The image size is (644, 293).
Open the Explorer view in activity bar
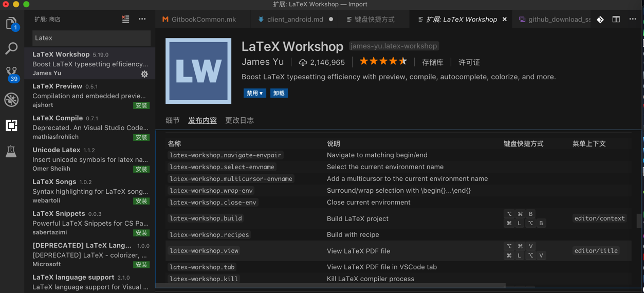click(11, 24)
